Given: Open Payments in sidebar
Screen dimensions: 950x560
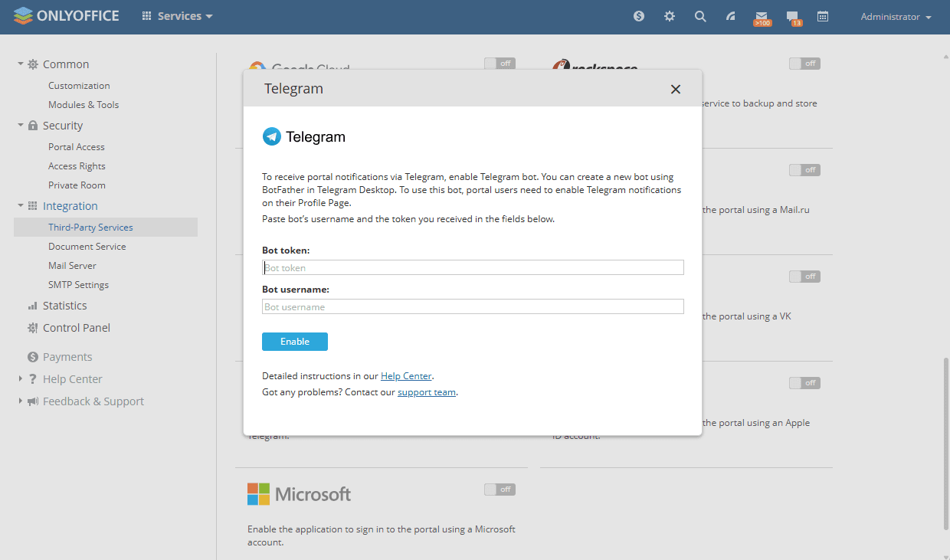Looking at the screenshot, I should [x=67, y=357].
